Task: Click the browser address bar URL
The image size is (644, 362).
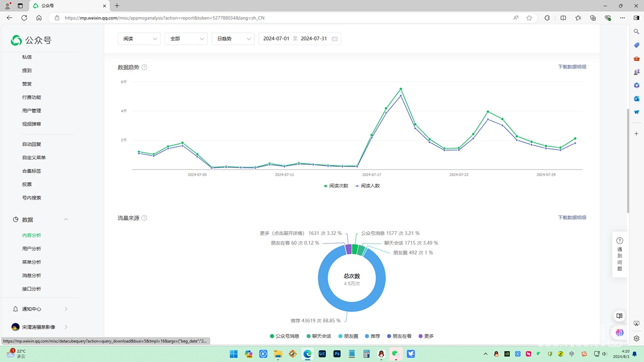Action: point(164,18)
